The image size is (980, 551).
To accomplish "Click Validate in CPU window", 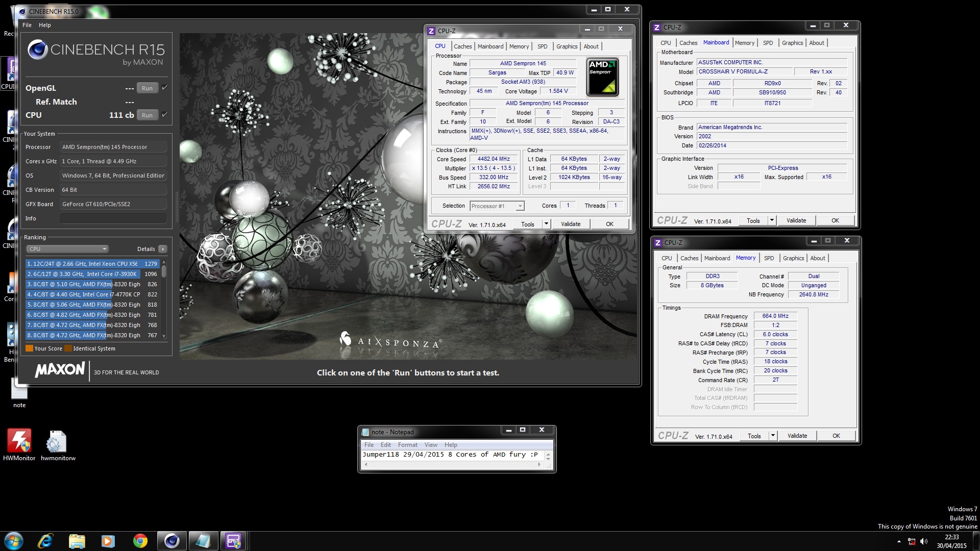I will (x=571, y=224).
